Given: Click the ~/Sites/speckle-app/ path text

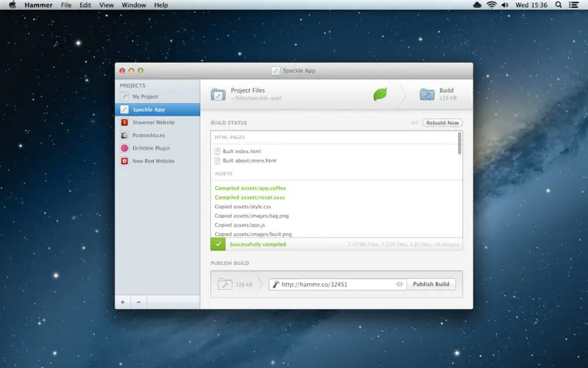Looking at the screenshot, I should click(256, 98).
